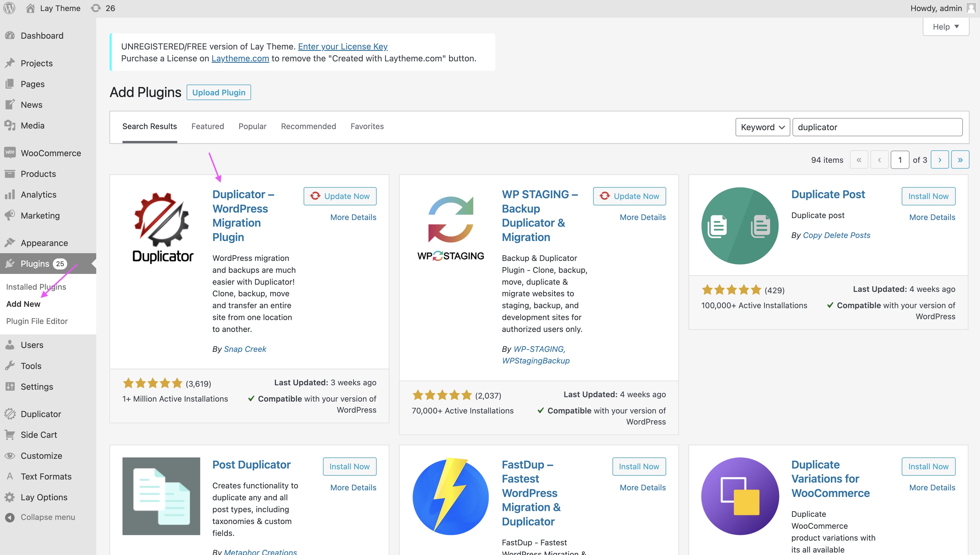This screenshot has height=555, width=980.
Task: Open Installed Plugins submenu item
Action: (36, 287)
